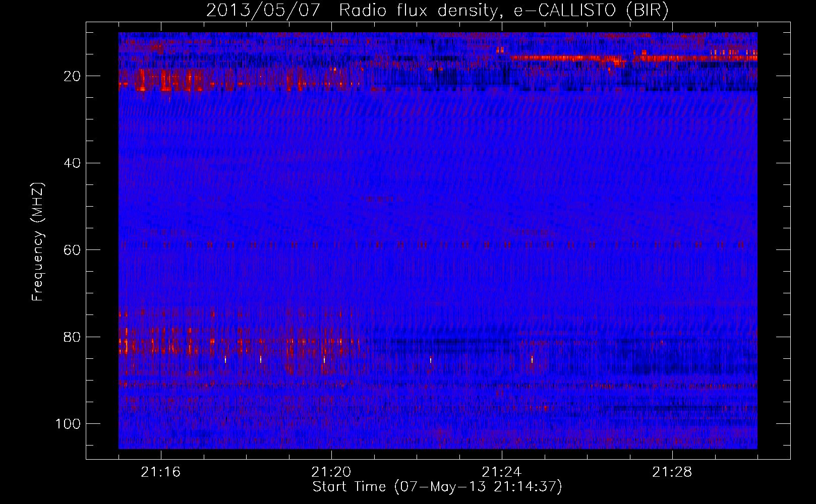Click the 21:28 time tick label
The width and height of the screenshot is (816, 504).
coord(672,472)
